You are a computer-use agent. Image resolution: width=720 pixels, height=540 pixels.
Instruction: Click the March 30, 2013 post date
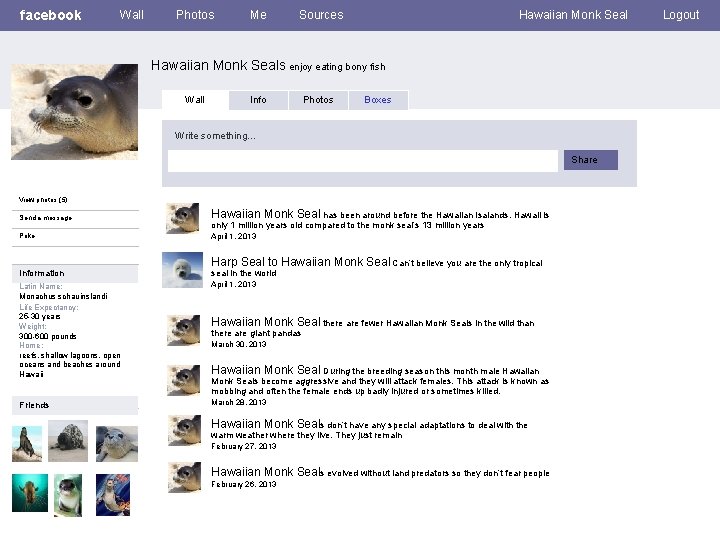[238, 344]
